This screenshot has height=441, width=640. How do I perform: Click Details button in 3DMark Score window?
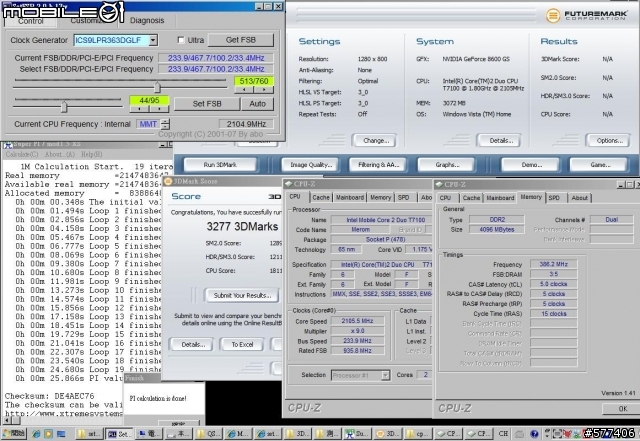(193, 345)
